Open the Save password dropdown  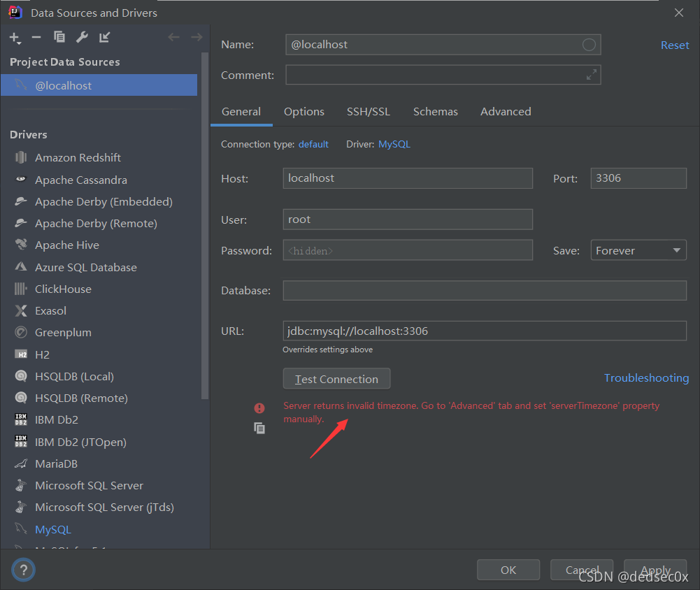tap(638, 250)
